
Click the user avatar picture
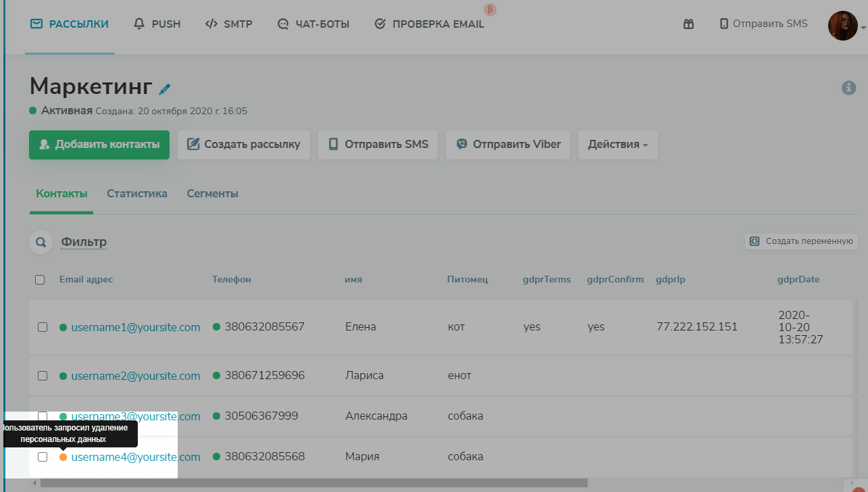tap(842, 25)
